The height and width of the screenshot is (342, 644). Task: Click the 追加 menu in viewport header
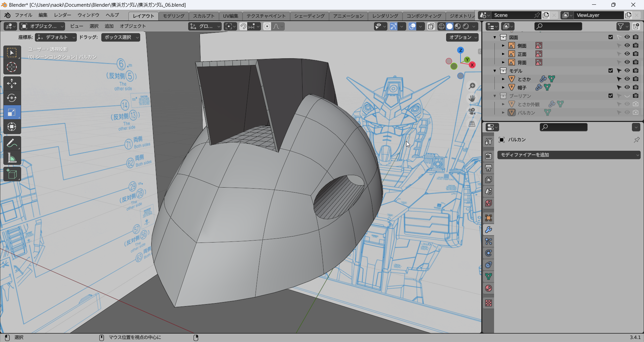109,26
